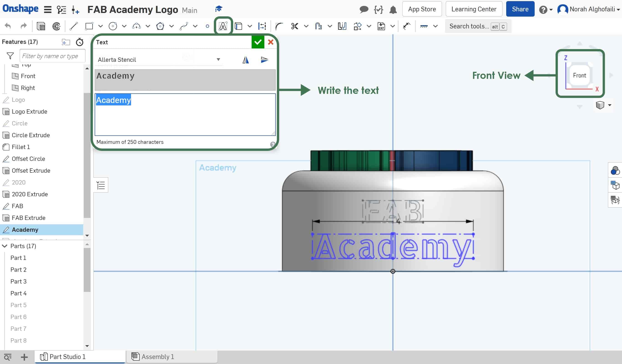Switch to the Assembly 1 tab
The height and width of the screenshot is (364, 622).
pyautogui.click(x=172, y=357)
